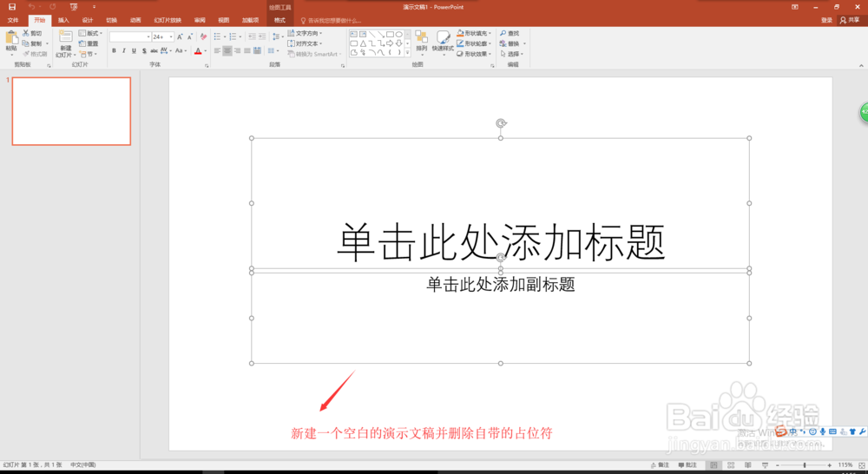Open Text Direction (文字方向) dropdown
Screen dimensions: 868x474
click(305, 33)
